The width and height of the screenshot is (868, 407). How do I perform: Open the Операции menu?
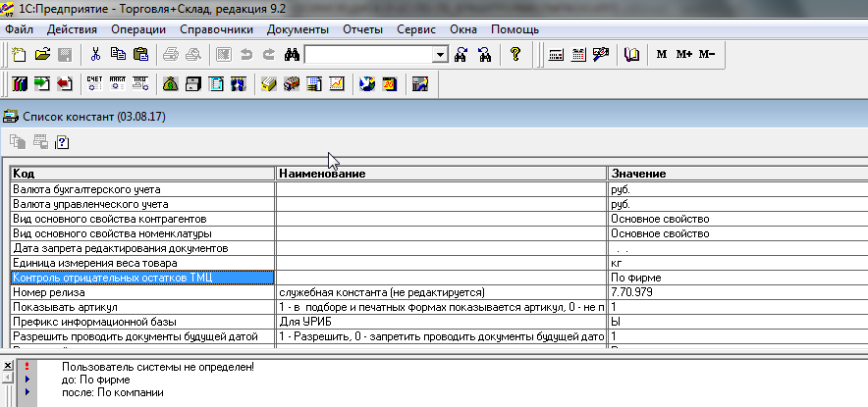click(138, 29)
